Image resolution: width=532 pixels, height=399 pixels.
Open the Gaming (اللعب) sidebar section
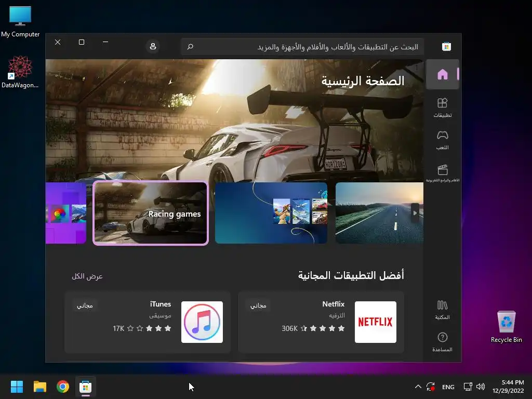443,140
